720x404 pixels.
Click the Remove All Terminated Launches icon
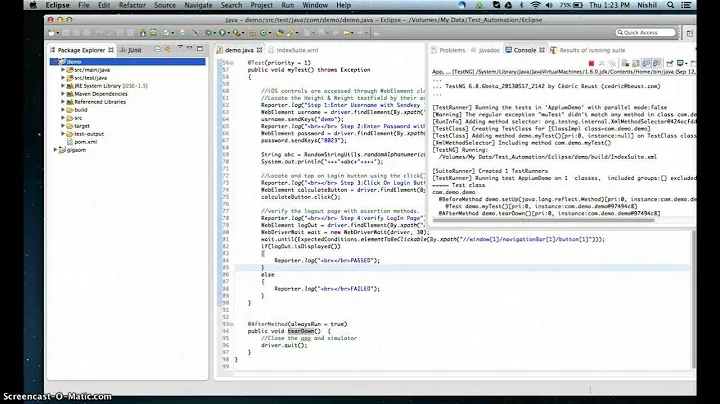[612, 63]
